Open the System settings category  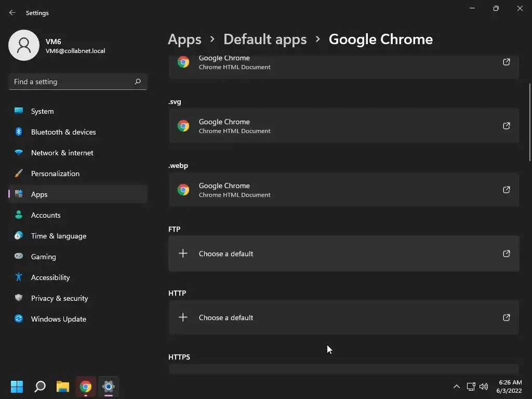[42, 111]
